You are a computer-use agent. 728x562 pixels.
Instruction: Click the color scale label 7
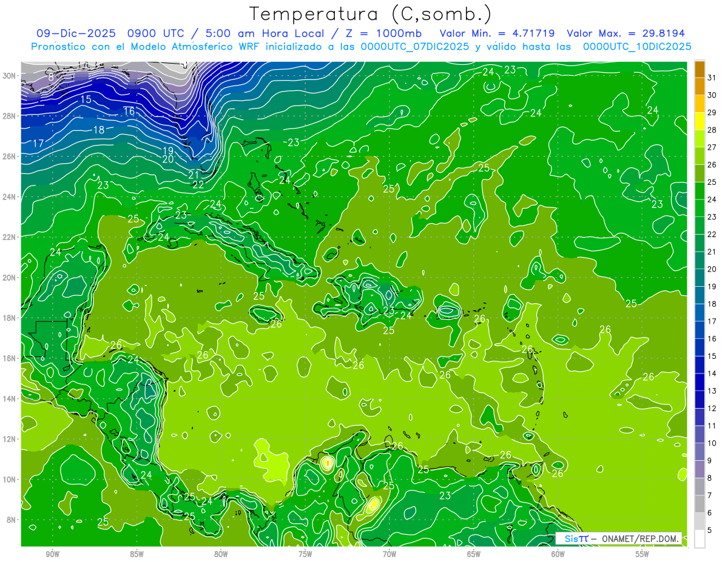tap(710, 495)
